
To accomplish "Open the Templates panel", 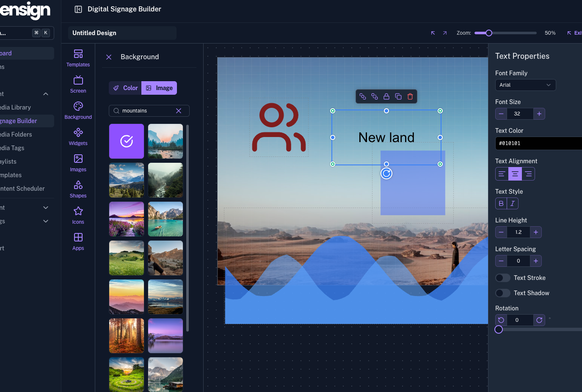I will pos(78,58).
